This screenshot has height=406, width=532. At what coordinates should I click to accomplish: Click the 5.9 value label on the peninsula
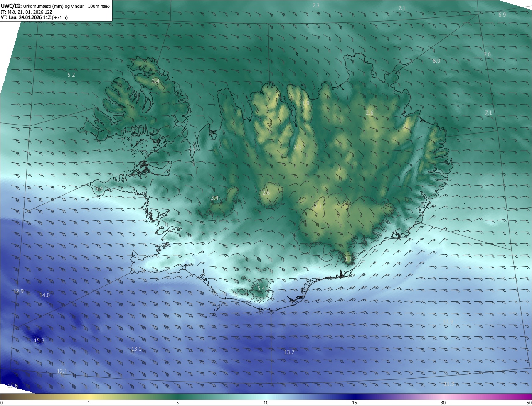[x=99, y=189]
